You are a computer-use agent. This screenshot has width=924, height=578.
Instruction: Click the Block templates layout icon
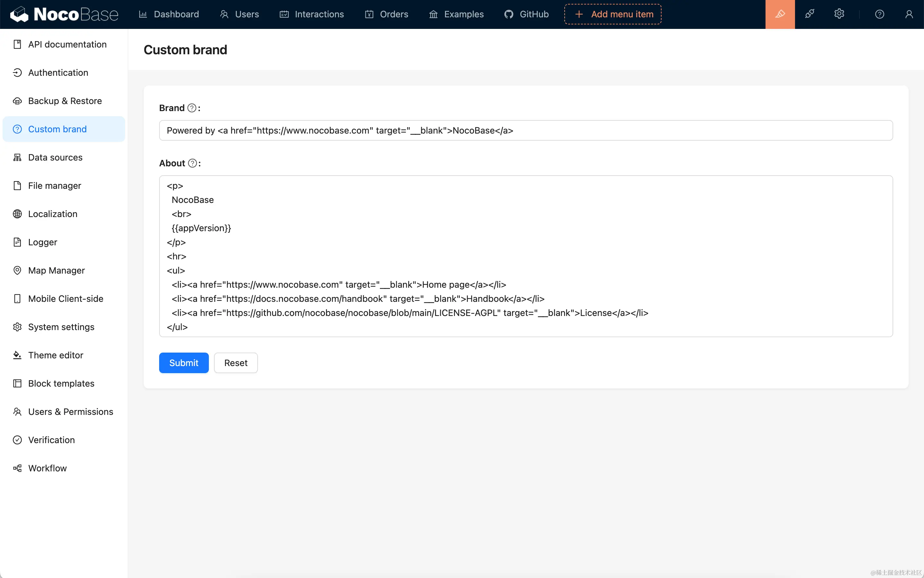[17, 383]
